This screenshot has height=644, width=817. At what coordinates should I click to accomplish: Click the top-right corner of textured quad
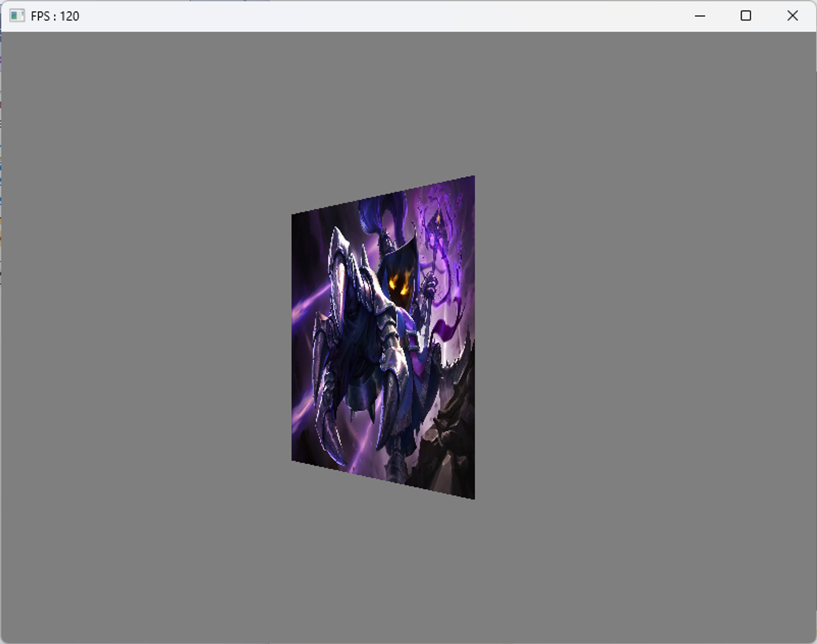(x=473, y=178)
